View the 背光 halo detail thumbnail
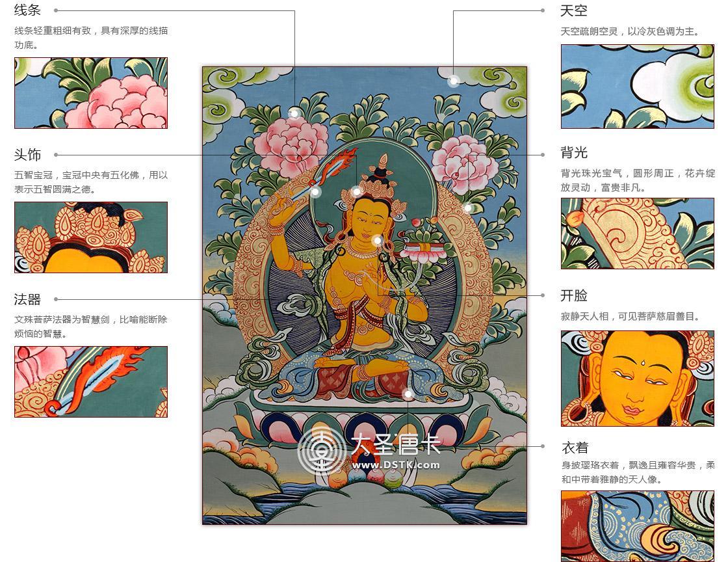Image resolution: width=728 pixels, height=562 pixels. (x=638, y=234)
